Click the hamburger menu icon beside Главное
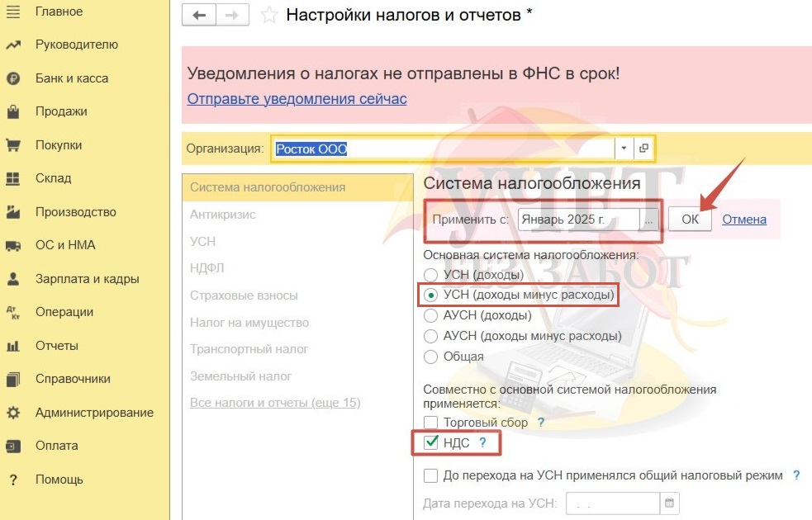 point(13,12)
